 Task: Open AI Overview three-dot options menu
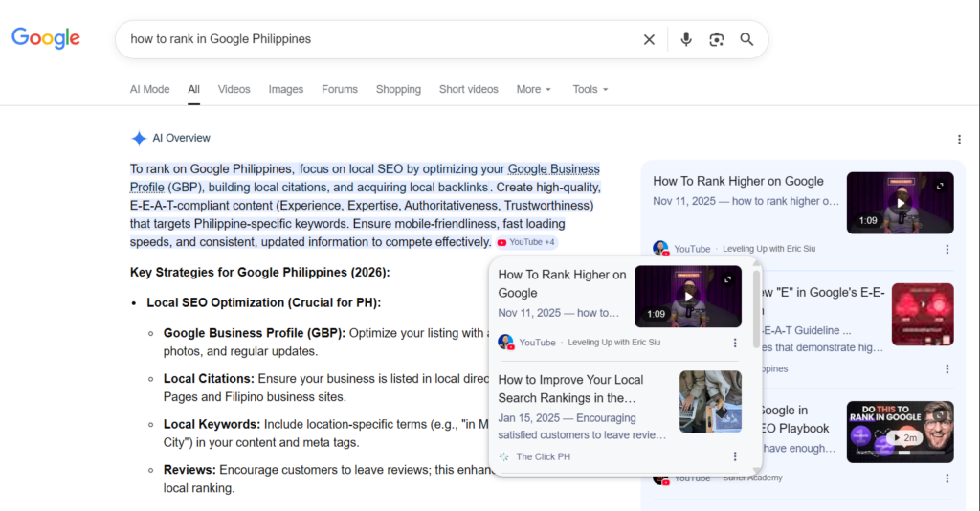pyautogui.click(x=959, y=140)
